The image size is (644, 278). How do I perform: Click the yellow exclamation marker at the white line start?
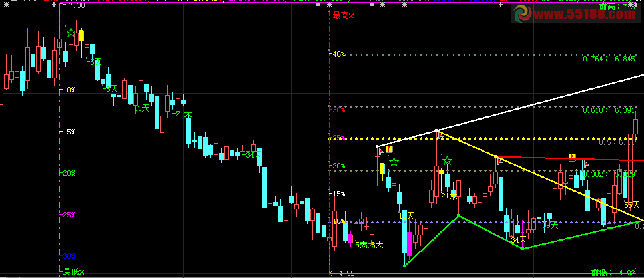click(x=389, y=149)
